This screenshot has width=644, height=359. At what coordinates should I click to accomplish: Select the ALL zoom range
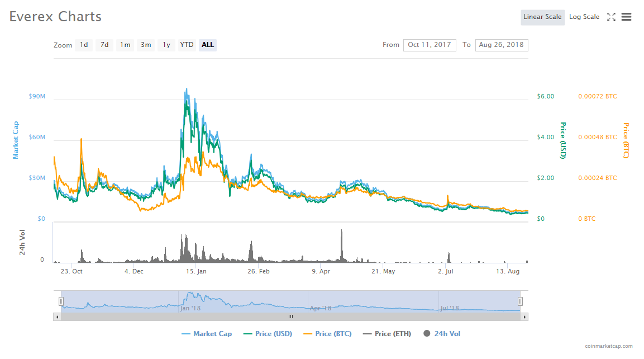pyautogui.click(x=208, y=45)
